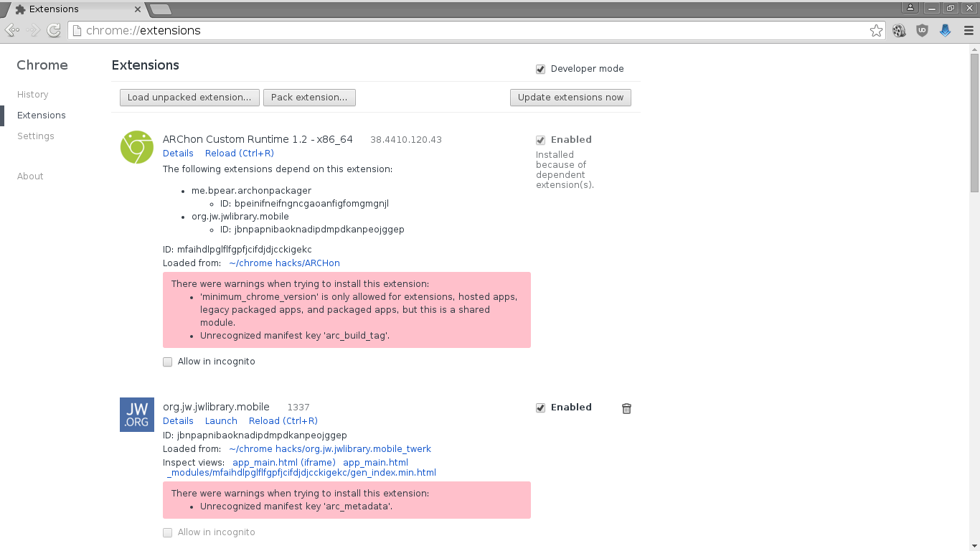This screenshot has width=980, height=551.
Task: Open the Chrome user profile button
Action: pyautogui.click(x=910, y=8)
